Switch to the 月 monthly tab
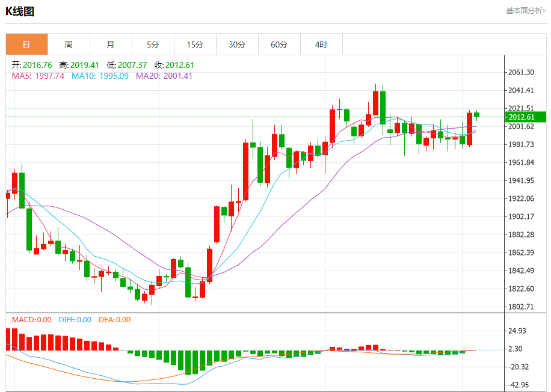The image size is (551, 392). (111, 44)
